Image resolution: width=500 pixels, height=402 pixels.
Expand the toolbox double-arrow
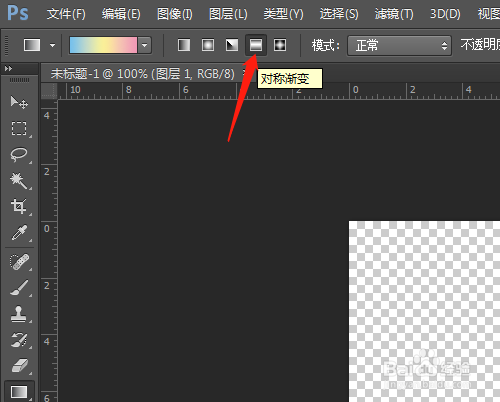(8, 69)
